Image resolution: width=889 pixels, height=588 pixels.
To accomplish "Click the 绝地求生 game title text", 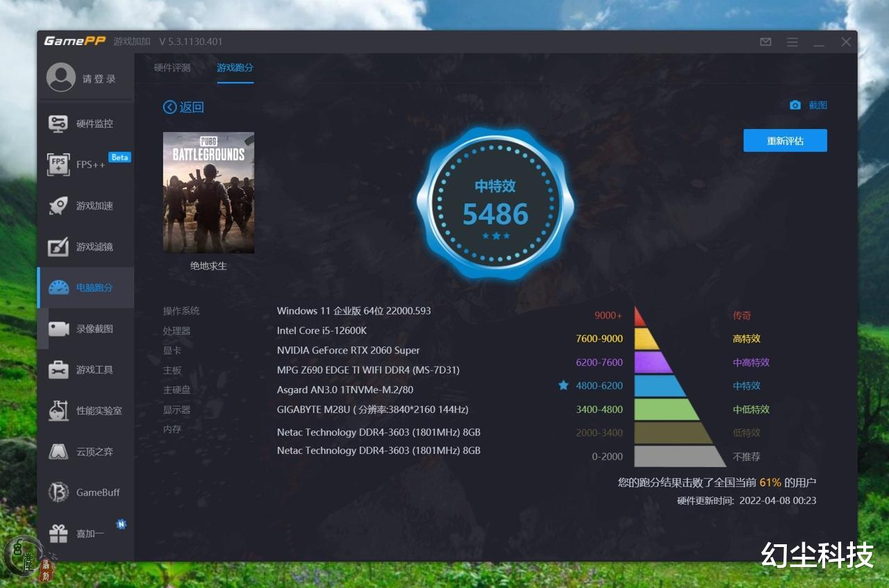I will click(x=208, y=266).
